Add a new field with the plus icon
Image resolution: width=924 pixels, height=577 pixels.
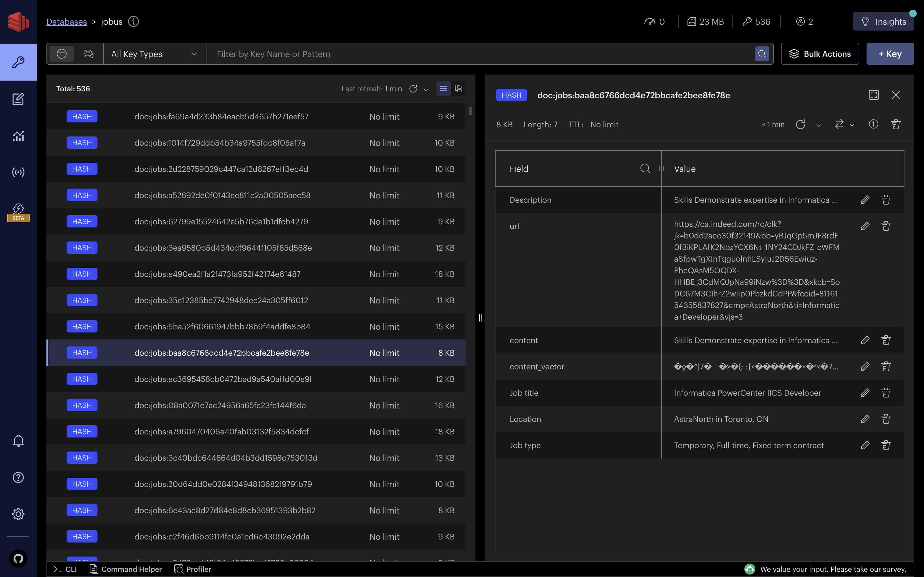coord(873,125)
